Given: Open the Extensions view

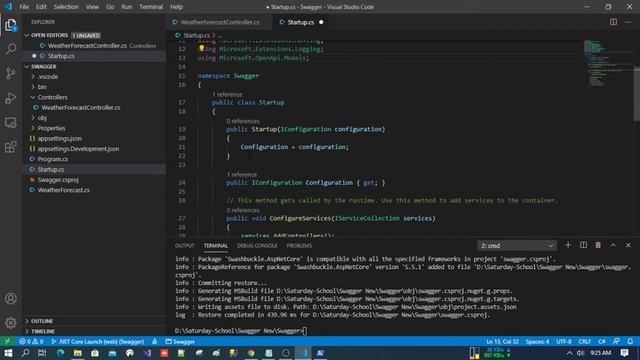Looking at the screenshot, I should tap(11, 147).
